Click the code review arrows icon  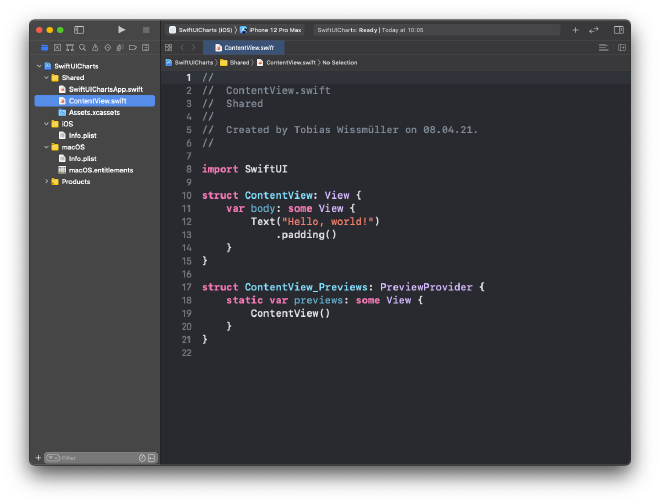click(x=594, y=30)
